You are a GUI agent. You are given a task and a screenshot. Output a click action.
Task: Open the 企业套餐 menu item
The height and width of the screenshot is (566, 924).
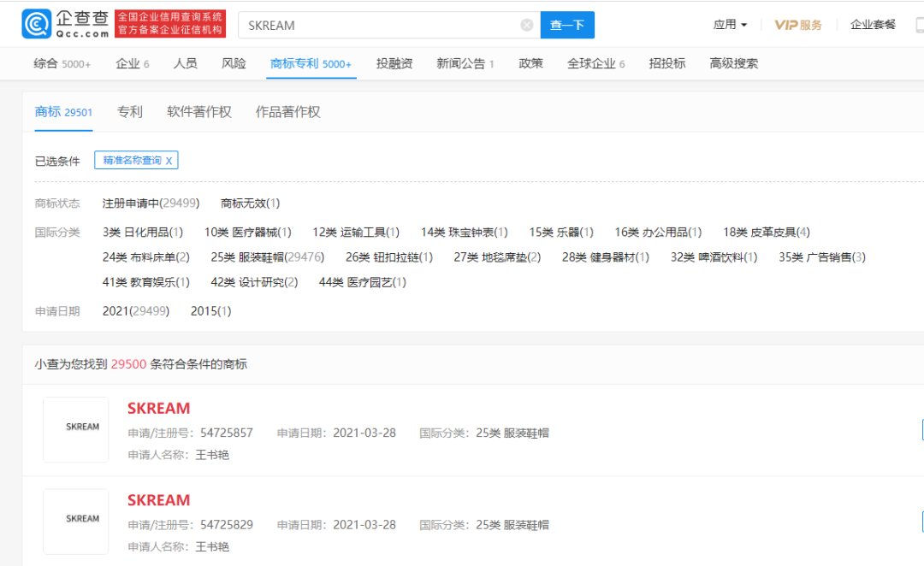pos(874,24)
